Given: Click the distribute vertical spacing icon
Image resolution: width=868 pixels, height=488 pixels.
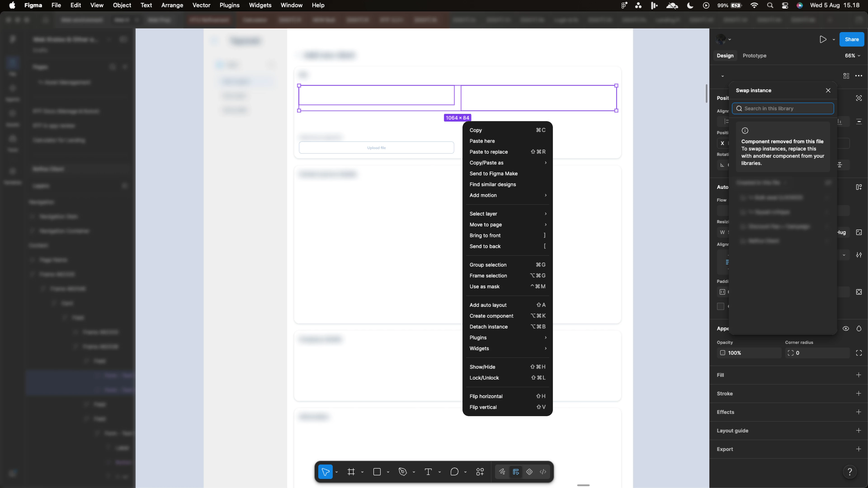Looking at the screenshot, I should click(x=859, y=121).
